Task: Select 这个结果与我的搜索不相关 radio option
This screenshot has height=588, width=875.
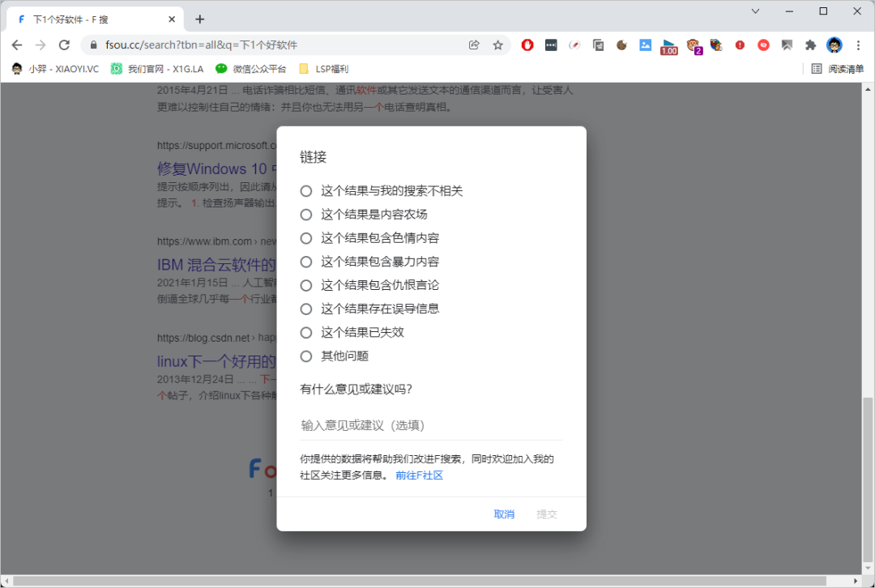Action: coord(305,191)
